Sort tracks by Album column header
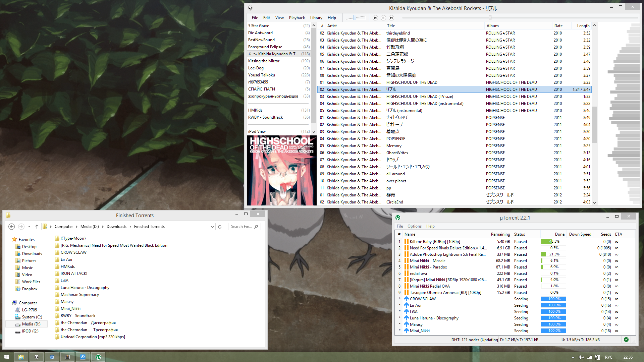 pyautogui.click(x=492, y=26)
